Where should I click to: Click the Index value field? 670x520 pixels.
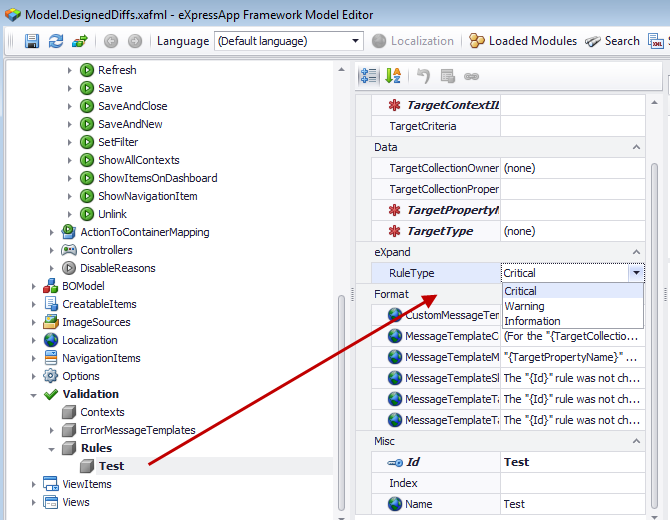(x=573, y=483)
